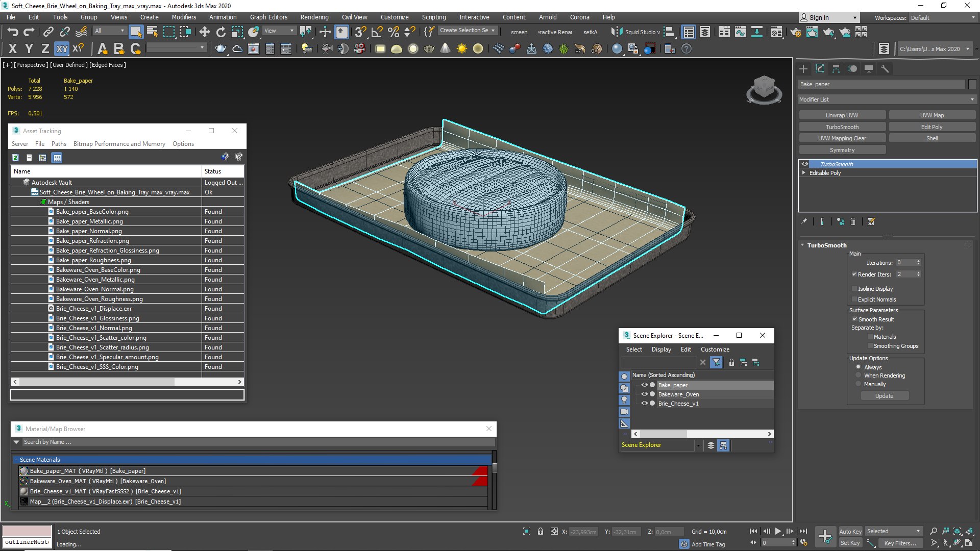Play the animation
980x551 pixels.
(x=778, y=531)
